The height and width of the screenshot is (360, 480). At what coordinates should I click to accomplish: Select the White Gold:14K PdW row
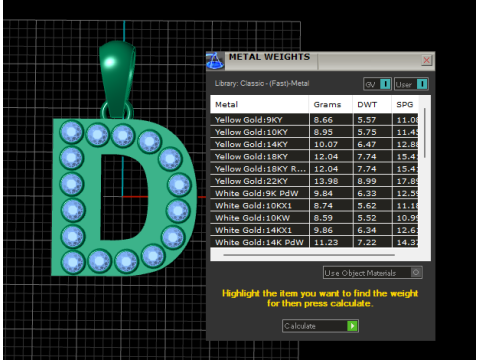pyautogui.click(x=314, y=242)
